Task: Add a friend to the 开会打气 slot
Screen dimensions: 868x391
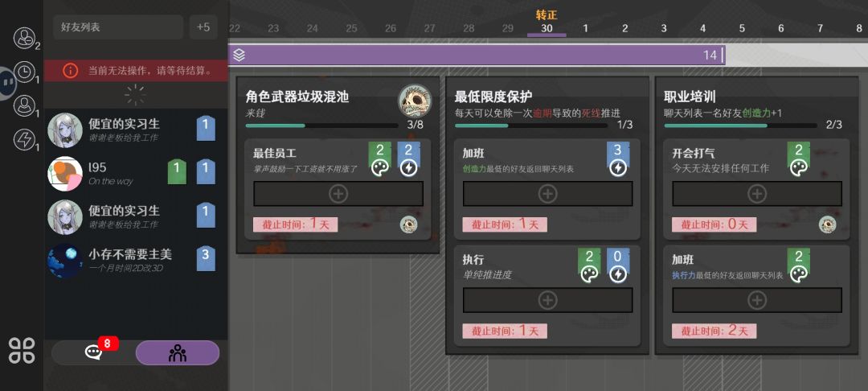Action: coord(757,194)
